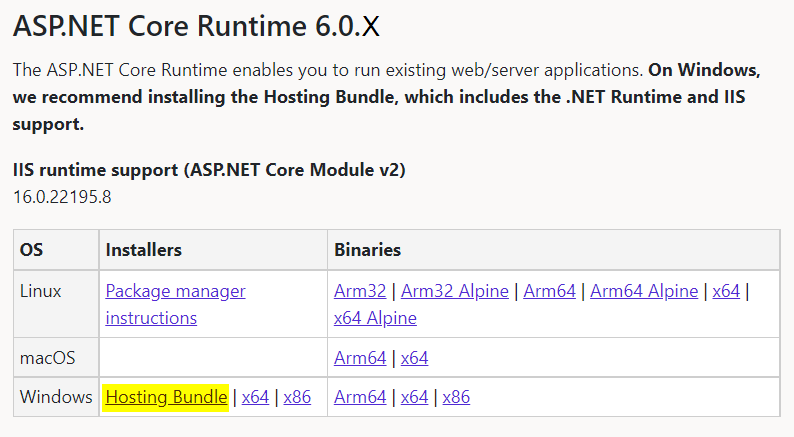Download the Windows x64 binary

point(414,397)
